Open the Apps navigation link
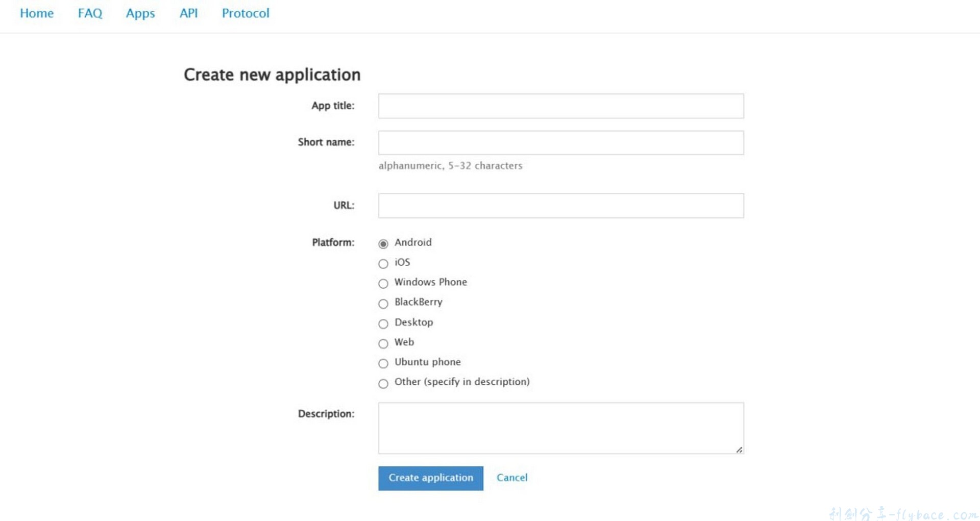 click(140, 13)
